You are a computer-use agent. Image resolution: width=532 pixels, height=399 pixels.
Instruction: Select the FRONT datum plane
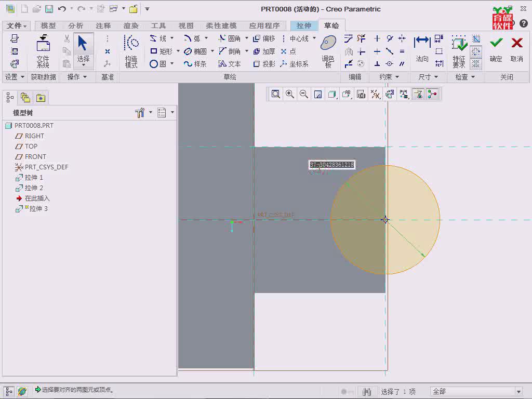pyautogui.click(x=31, y=157)
